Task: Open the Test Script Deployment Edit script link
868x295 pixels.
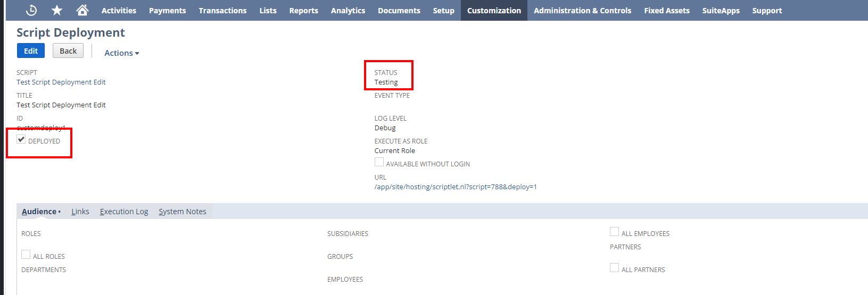Action: (61, 82)
